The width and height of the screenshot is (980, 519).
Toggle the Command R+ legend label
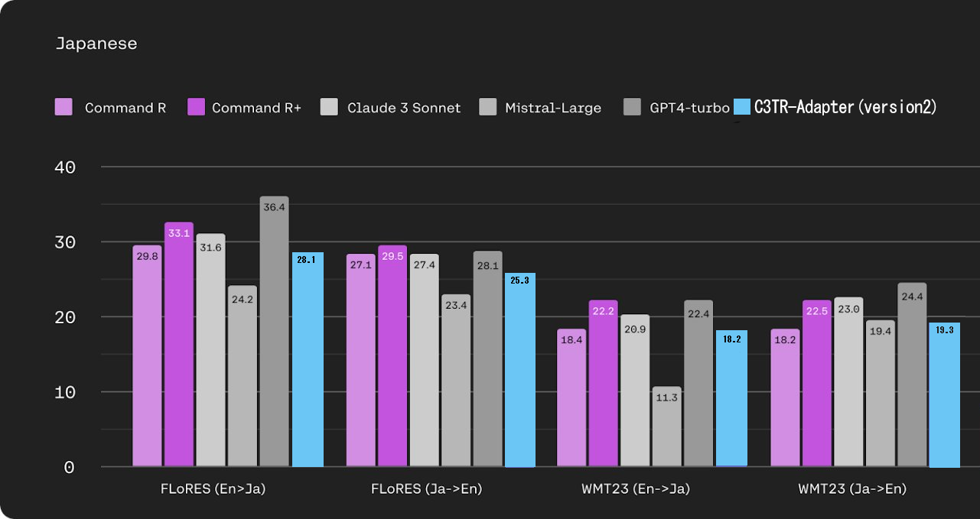click(256, 108)
